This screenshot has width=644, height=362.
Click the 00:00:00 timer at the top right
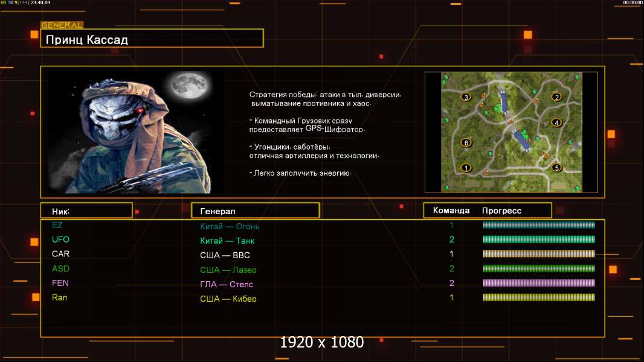pos(633,2)
